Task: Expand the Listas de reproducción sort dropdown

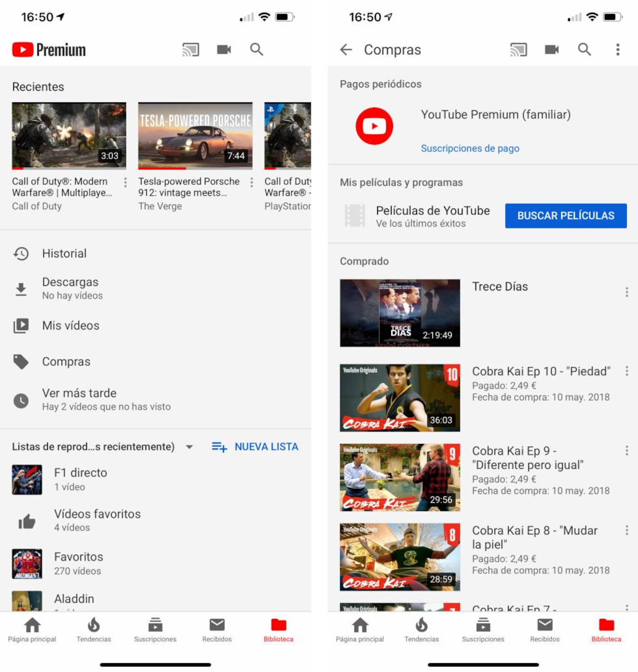Action: 189,447
